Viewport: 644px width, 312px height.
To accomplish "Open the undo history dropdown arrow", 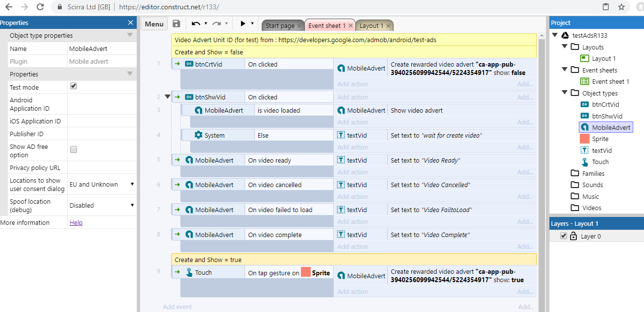I will tap(206, 24).
